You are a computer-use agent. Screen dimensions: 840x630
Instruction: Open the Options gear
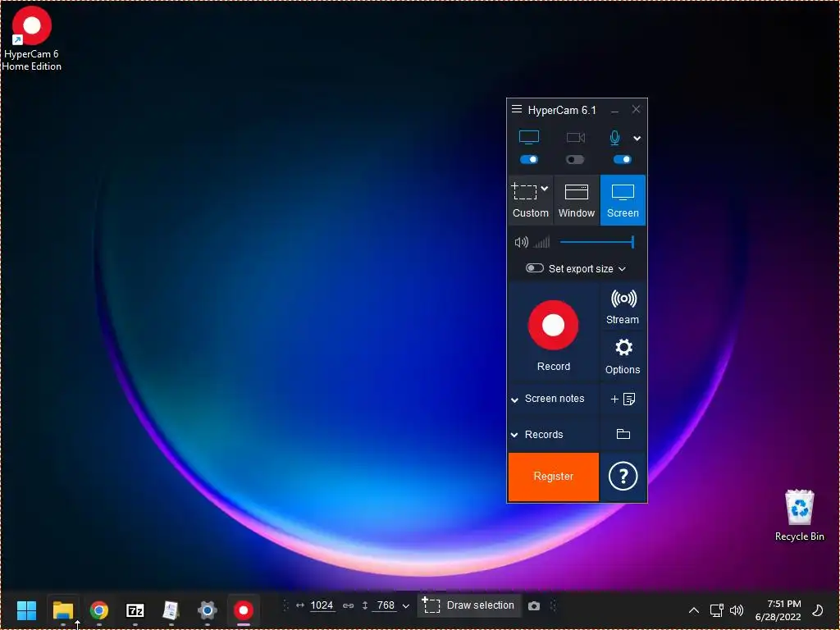coord(623,356)
